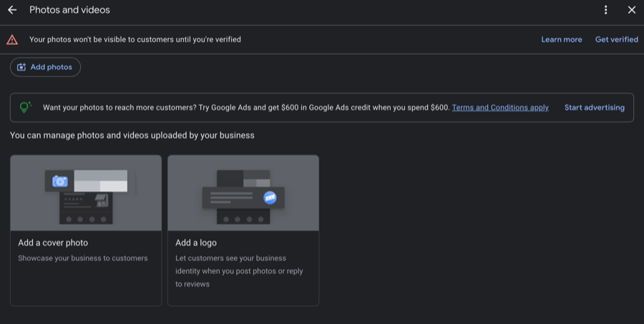Open the three-dot more options menu
Viewport: 644px width, 324px height.
click(x=606, y=10)
